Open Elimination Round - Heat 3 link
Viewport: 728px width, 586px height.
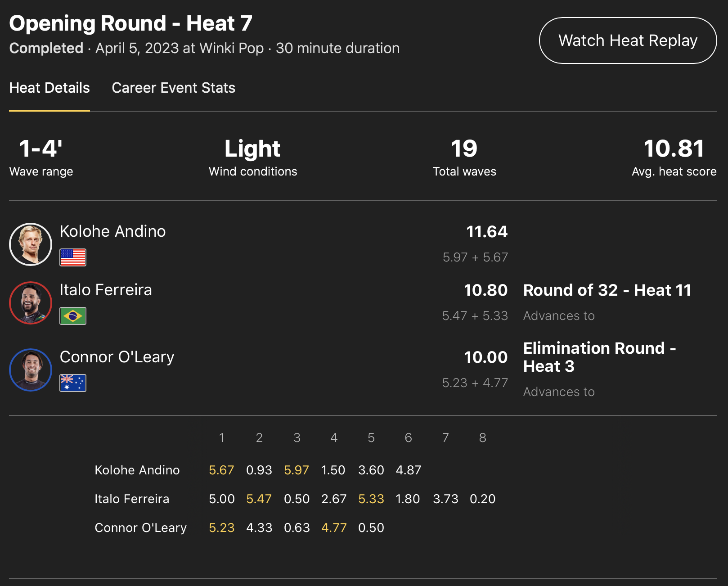599,357
